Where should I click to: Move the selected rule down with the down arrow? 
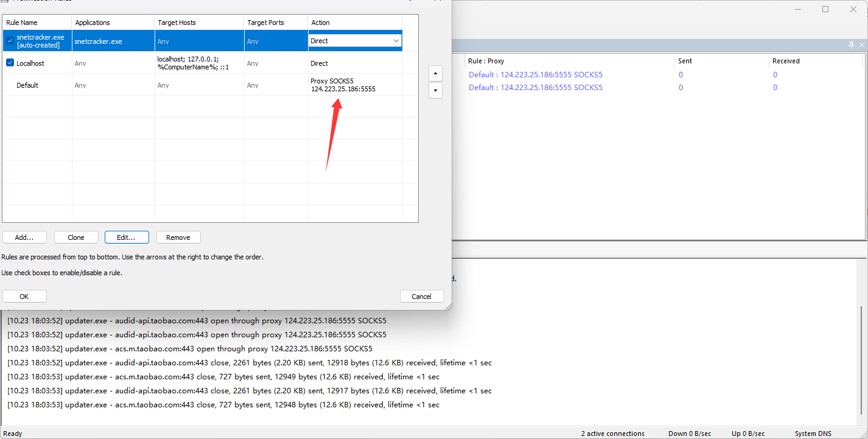pyautogui.click(x=435, y=90)
